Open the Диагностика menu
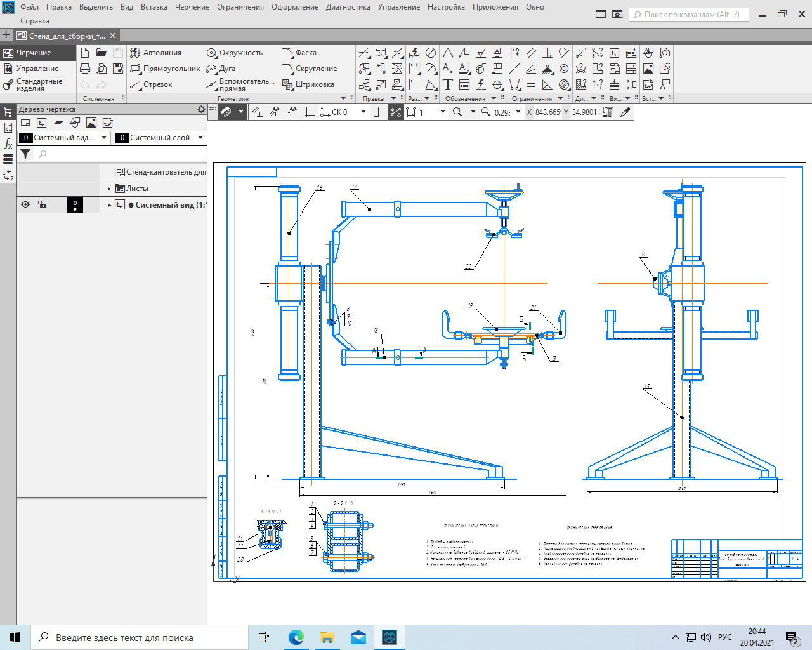Viewport: 812px width, 650px height. tap(348, 7)
